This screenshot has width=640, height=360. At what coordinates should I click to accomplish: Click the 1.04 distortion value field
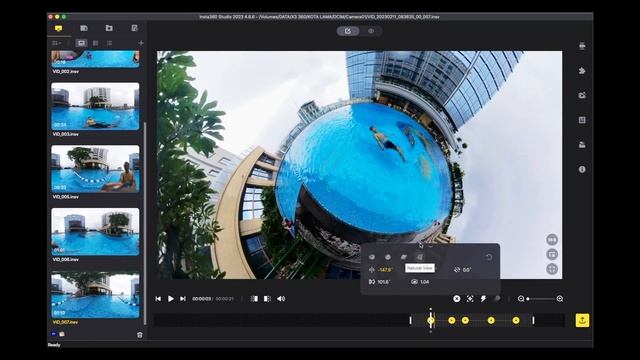pos(424,282)
